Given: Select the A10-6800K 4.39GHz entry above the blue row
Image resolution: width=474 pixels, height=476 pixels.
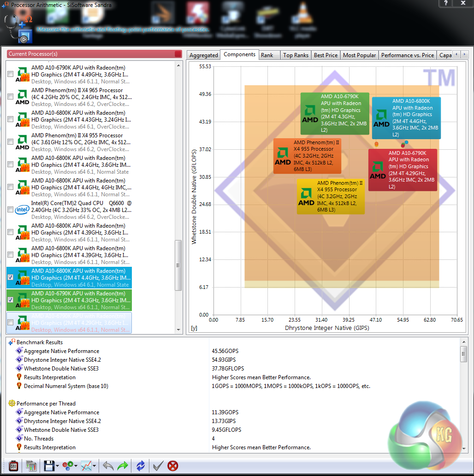Looking at the screenshot, I should coord(69,255).
